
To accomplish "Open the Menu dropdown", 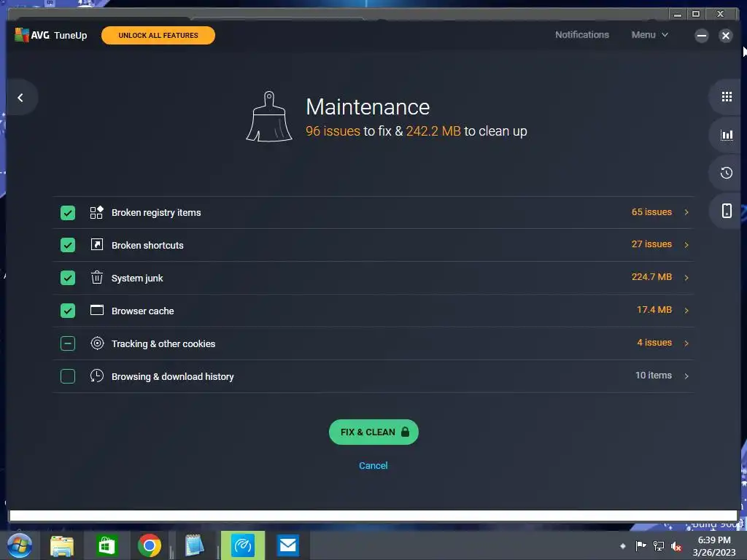I will click(650, 35).
